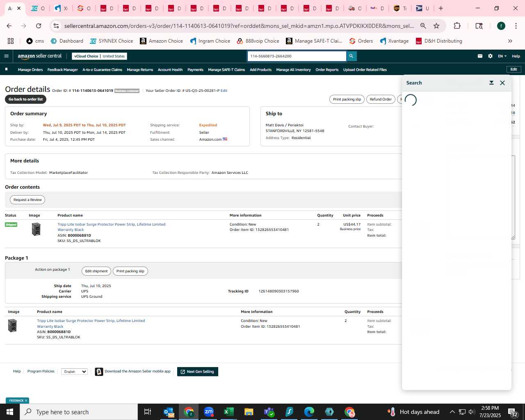Click the Windows taskbar search box
525x420 pixels.
79,412
